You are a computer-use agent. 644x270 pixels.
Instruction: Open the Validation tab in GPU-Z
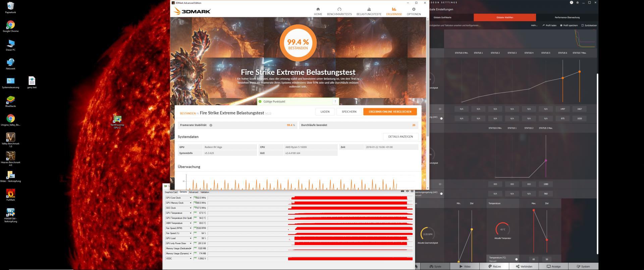[205, 192]
